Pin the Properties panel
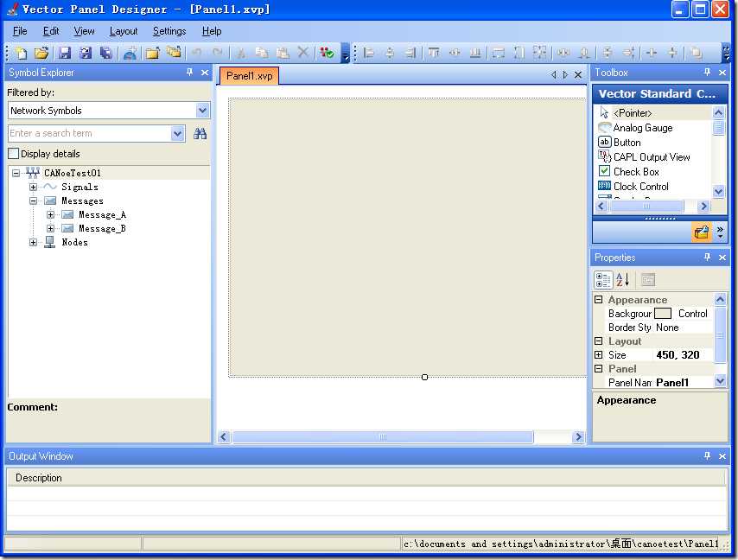The height and width of the screenshot is (560, 738). point(707,257)
